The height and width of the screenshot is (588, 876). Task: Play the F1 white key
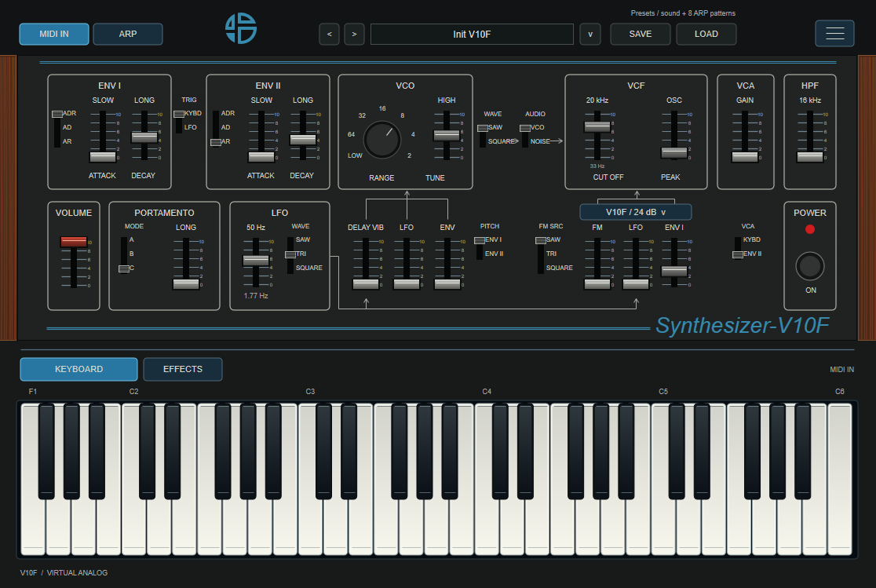[x=33, y=525]
